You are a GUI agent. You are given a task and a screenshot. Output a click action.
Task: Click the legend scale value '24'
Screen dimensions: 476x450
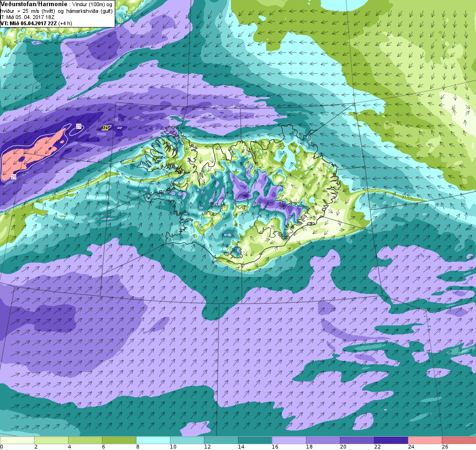[x=411, y=447]
